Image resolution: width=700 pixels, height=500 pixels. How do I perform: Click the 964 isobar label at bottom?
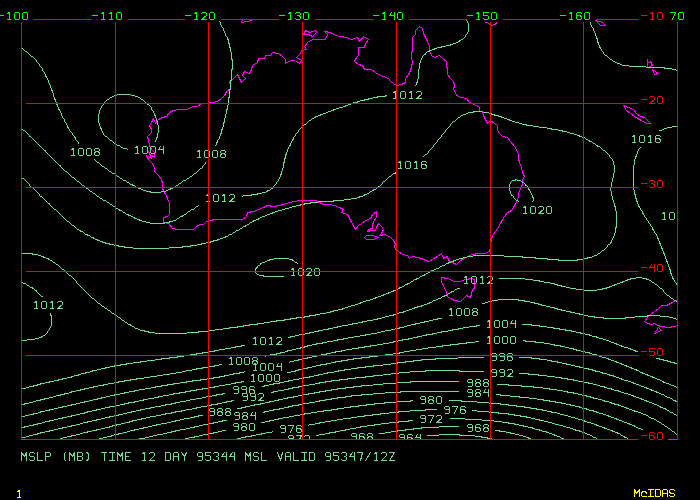410,437
